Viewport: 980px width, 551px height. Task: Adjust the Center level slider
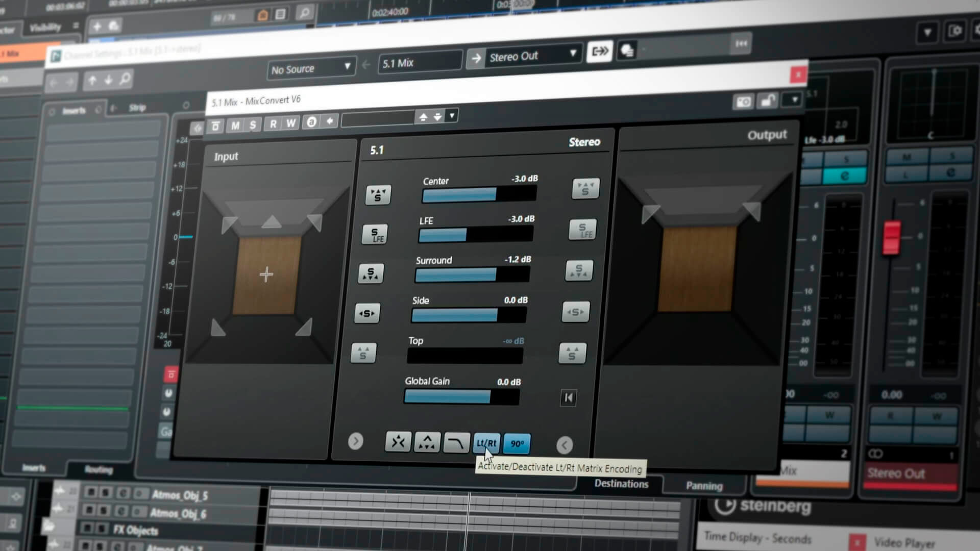pyautogui.click(x=479, y=194)
